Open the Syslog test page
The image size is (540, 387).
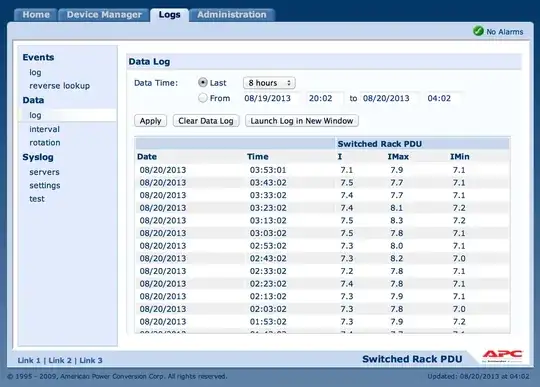37,199
